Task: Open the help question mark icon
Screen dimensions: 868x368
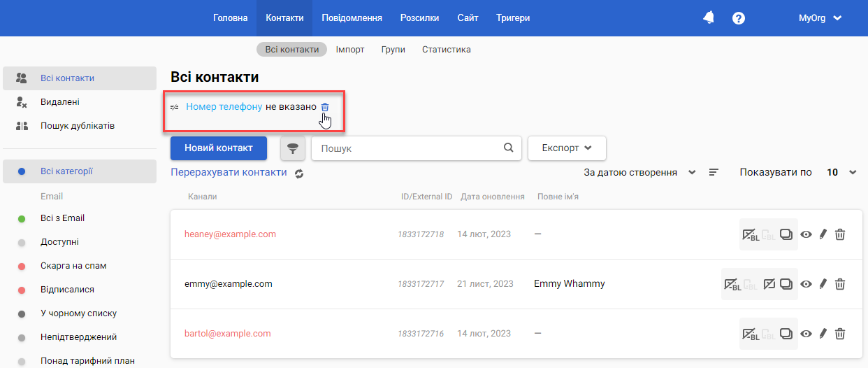Action: coord(738,18)
